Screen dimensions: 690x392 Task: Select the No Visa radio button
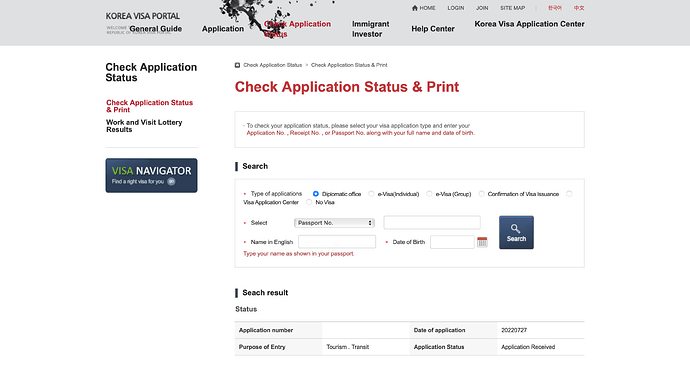click(309, 202)
